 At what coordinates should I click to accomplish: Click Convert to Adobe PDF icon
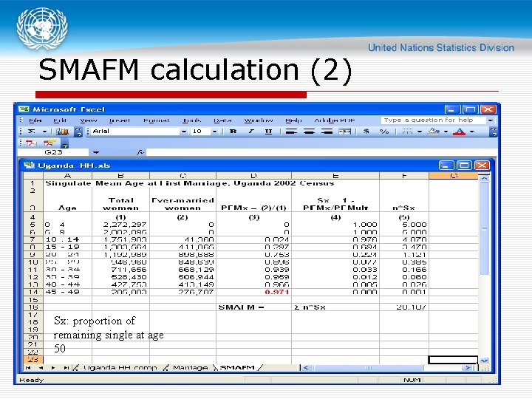pyautogui.click(x=31, y=143)
